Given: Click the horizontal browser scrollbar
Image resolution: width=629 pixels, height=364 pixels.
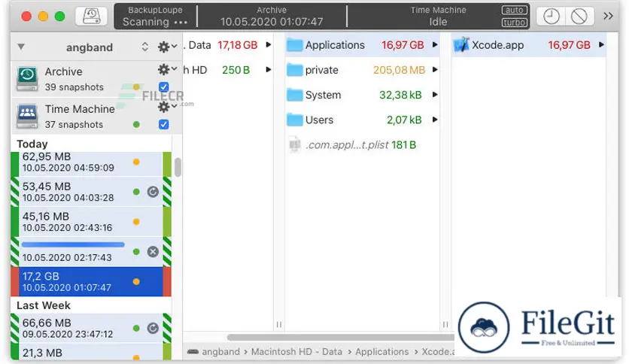Looking at the screenshot, I should click(341, 338).
